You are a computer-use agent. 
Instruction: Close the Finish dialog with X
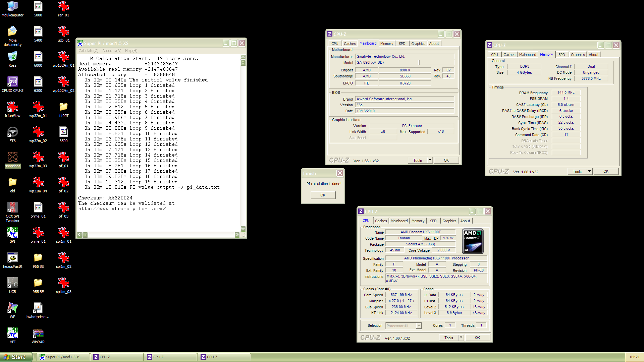(340, 173)
